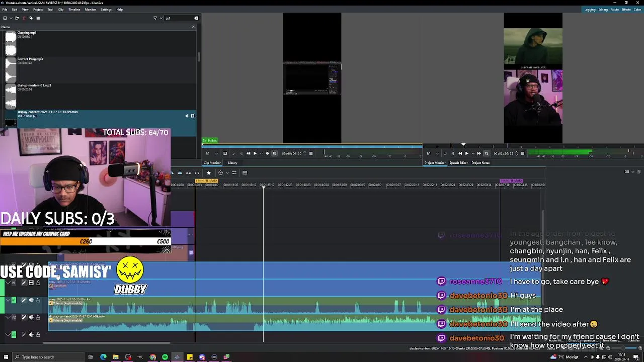Lock audio track A3
Screen dimensions: 644x362
[38, 334]
